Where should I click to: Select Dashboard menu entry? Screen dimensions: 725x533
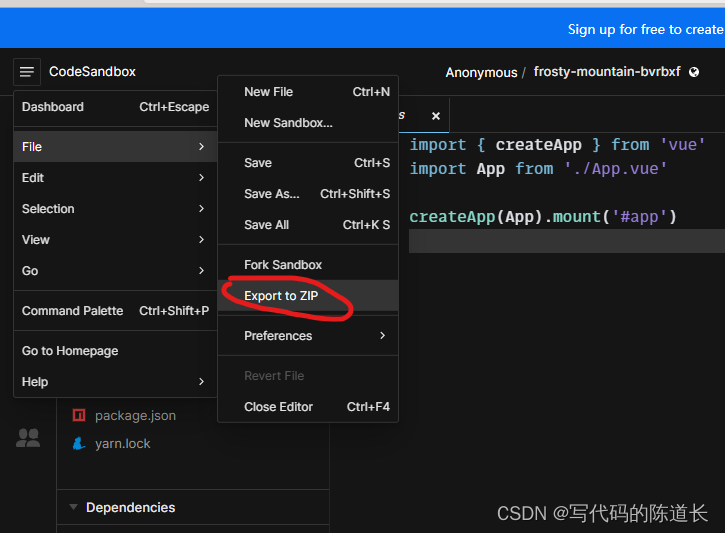click(115, 107)
